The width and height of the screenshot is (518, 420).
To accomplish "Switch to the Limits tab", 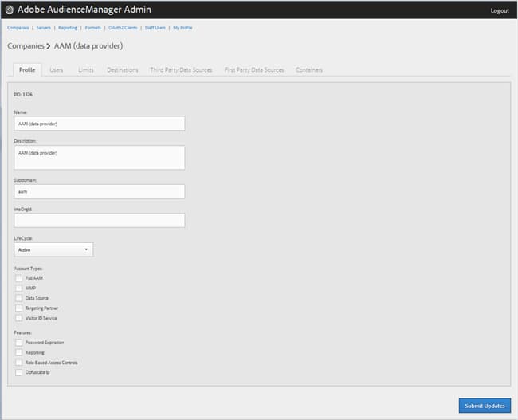I will [86, 69].
